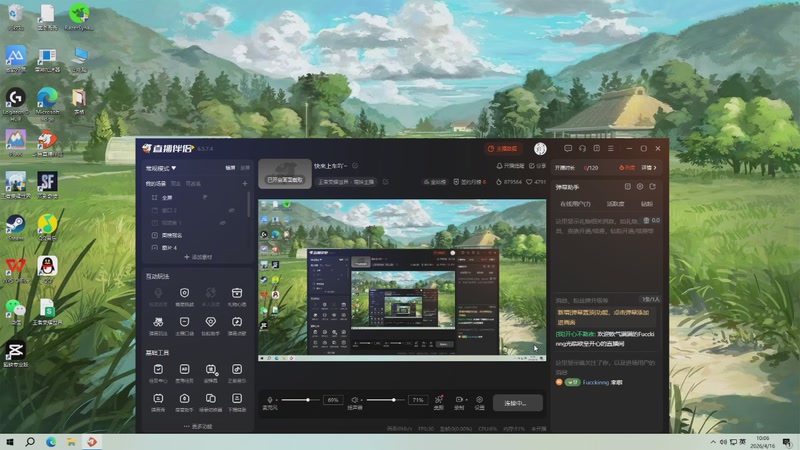This screenshot has height=450, width=800.
Task: Click the 录制 record camera icon
Action: click(x=459, y=399)
